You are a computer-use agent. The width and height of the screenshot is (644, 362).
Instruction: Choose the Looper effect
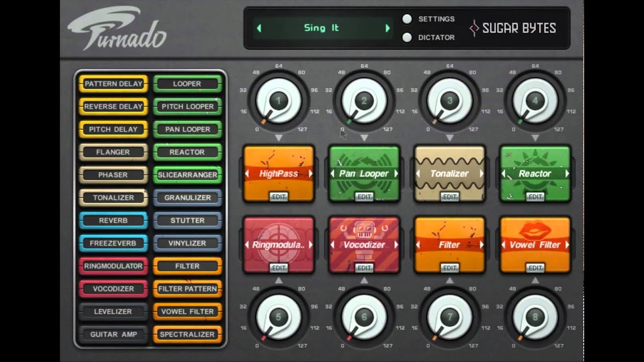coord(187,83)
